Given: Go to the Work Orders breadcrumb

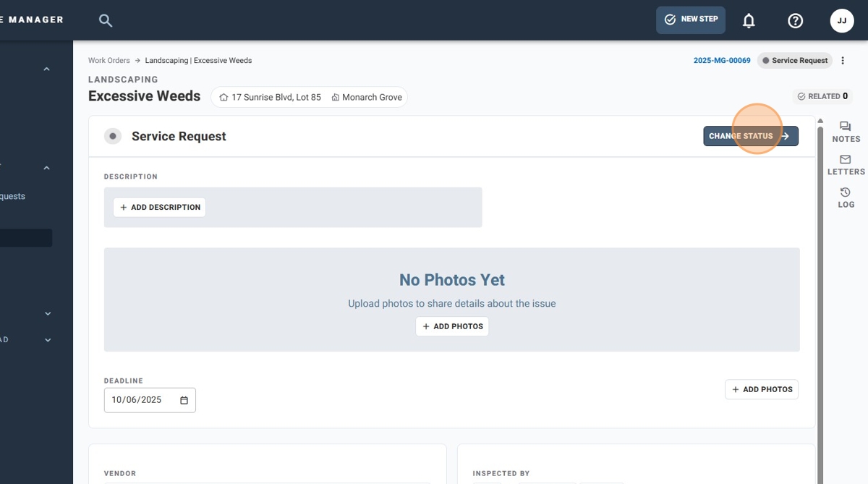Looking at the screenshot, I should (109, 61).
